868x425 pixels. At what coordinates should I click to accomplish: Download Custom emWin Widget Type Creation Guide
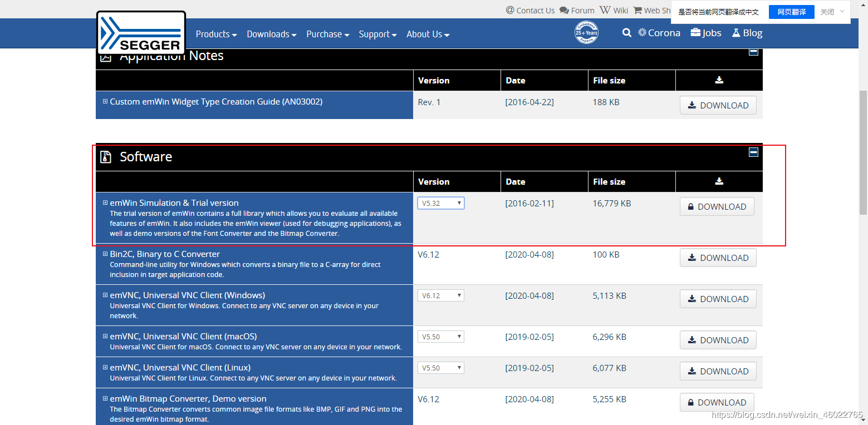(718, 105)
